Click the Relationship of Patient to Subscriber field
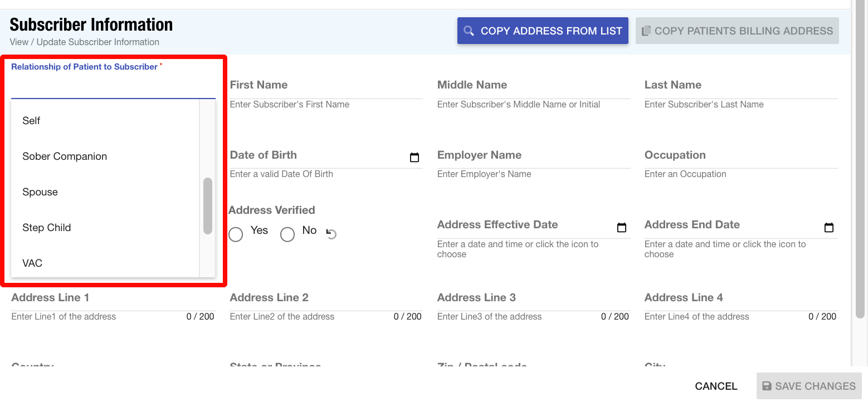This screenshot has width=868, height=402. (x=113, y=87)
